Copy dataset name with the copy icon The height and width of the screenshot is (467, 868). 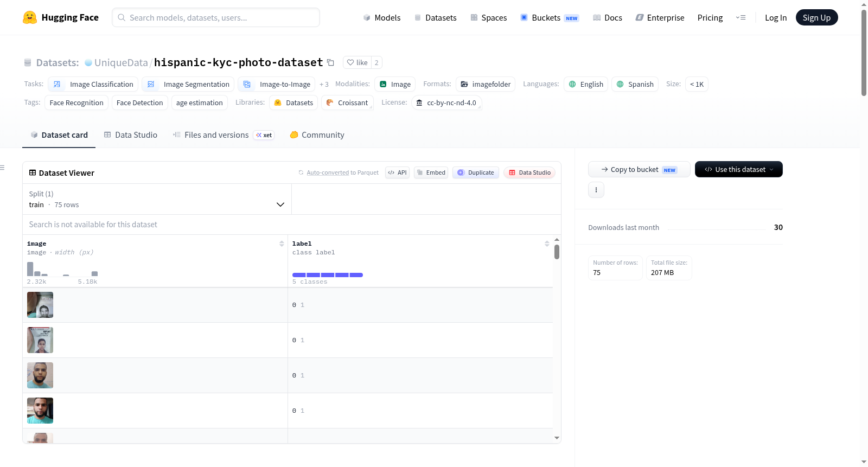(x=330, y=62)
